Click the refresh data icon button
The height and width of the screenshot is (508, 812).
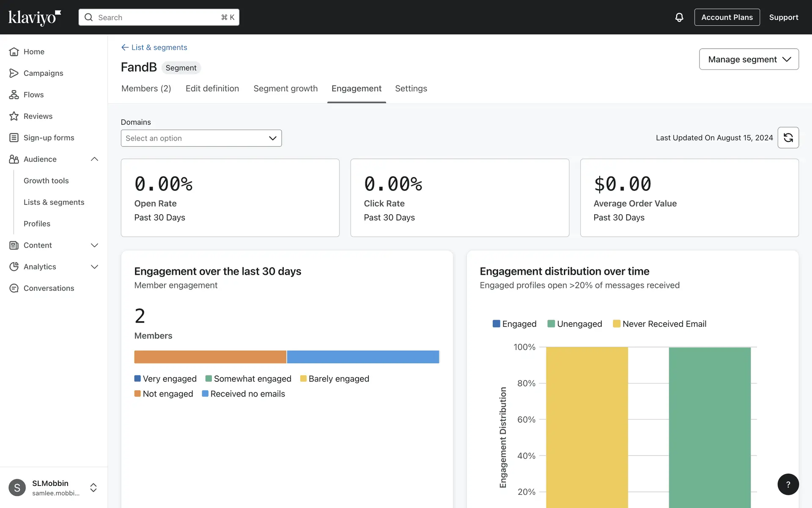click(788, 138)
